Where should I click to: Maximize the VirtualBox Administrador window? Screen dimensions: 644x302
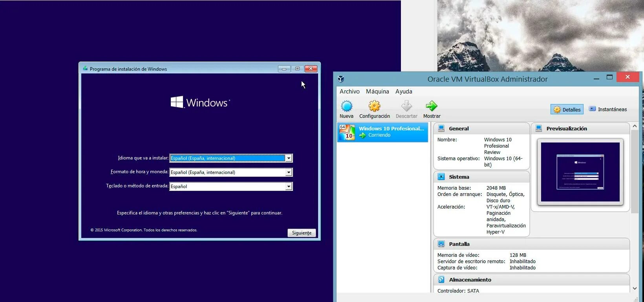pyautogui.click(x=609, y=77)
